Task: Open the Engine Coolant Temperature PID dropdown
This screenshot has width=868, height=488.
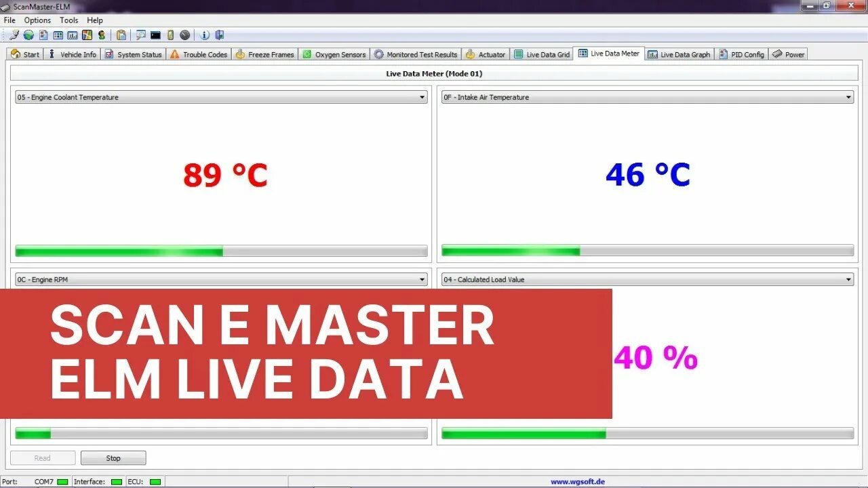Action: [x=221, y=98]
